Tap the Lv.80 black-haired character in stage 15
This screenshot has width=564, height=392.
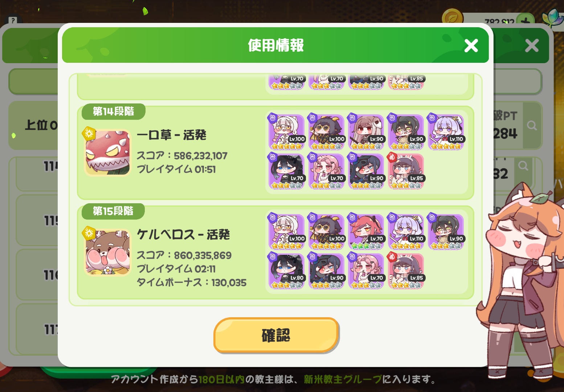[x=286, y=271]
